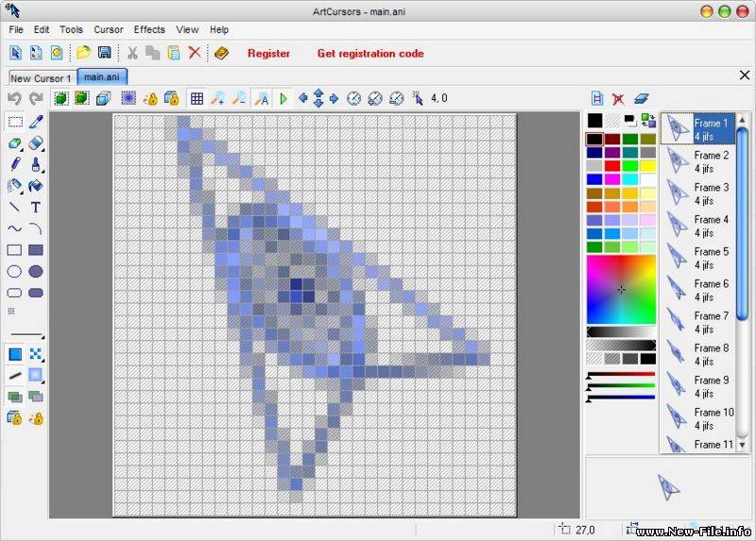
Task: Swap foreground and background colors
Action: click(x=648, y=120)
